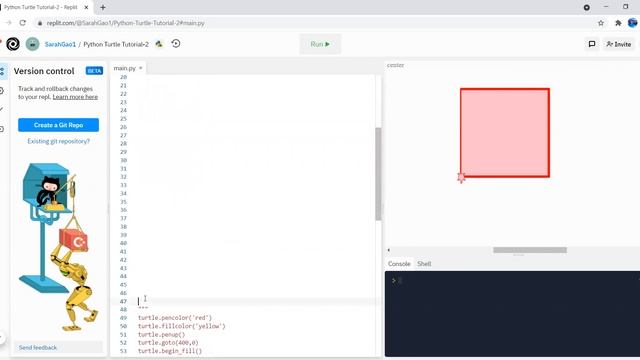The image size is (640, 360).
Task: Open the Version control sidebar icon
Action: (x=2, y=71)
